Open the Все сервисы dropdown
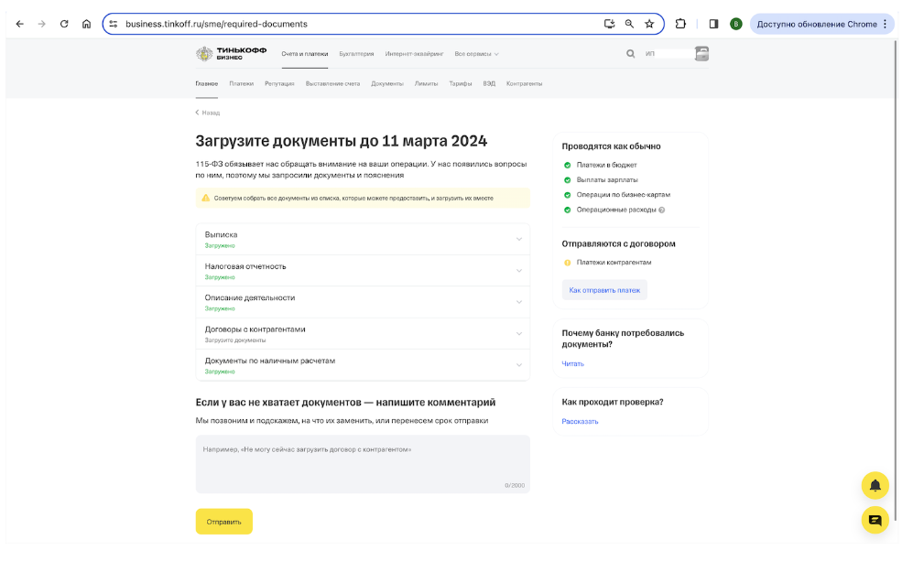924x561 pixels. click(476, 54)
